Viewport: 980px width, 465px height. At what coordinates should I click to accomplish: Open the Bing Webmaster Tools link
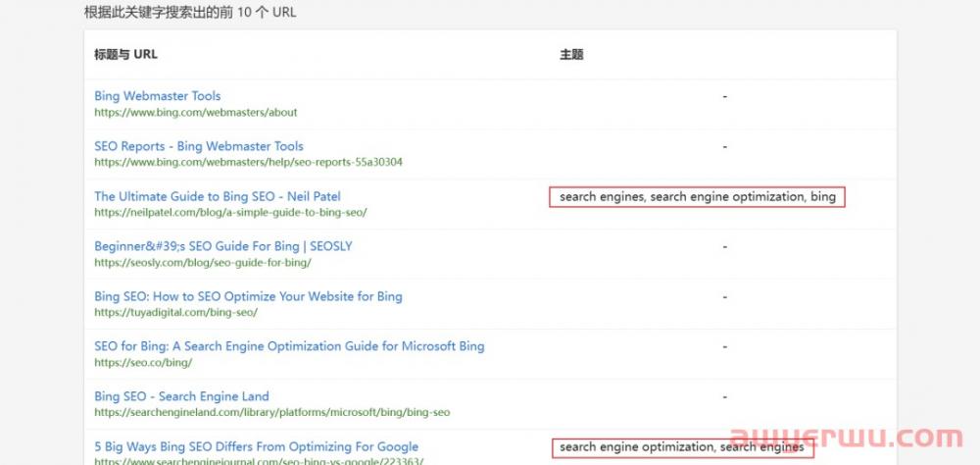tap(158, 96)
